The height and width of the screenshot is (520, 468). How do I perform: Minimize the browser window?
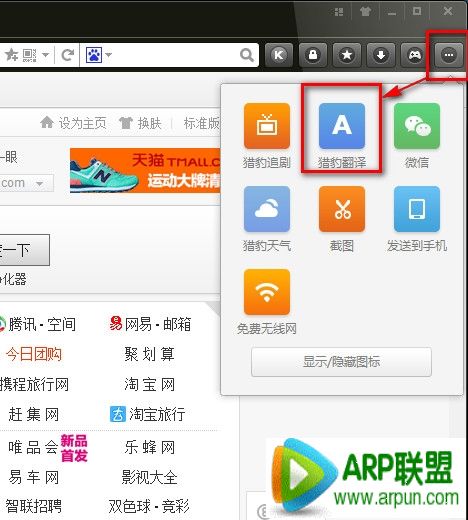(392, 13)
